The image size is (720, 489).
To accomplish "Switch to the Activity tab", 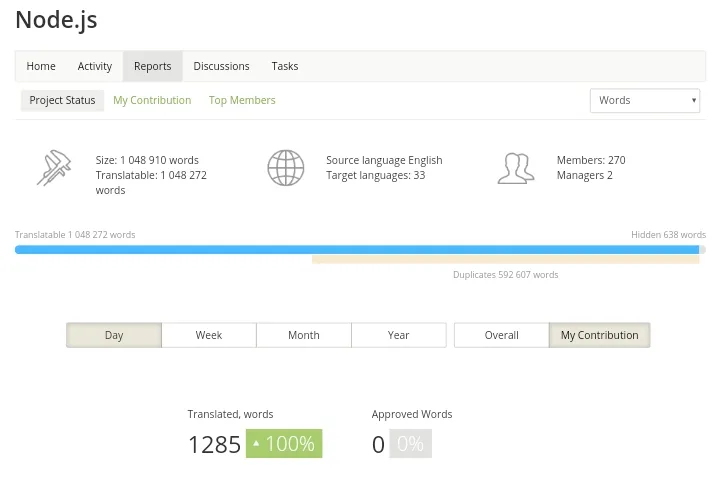I will (x=95, y=66).
